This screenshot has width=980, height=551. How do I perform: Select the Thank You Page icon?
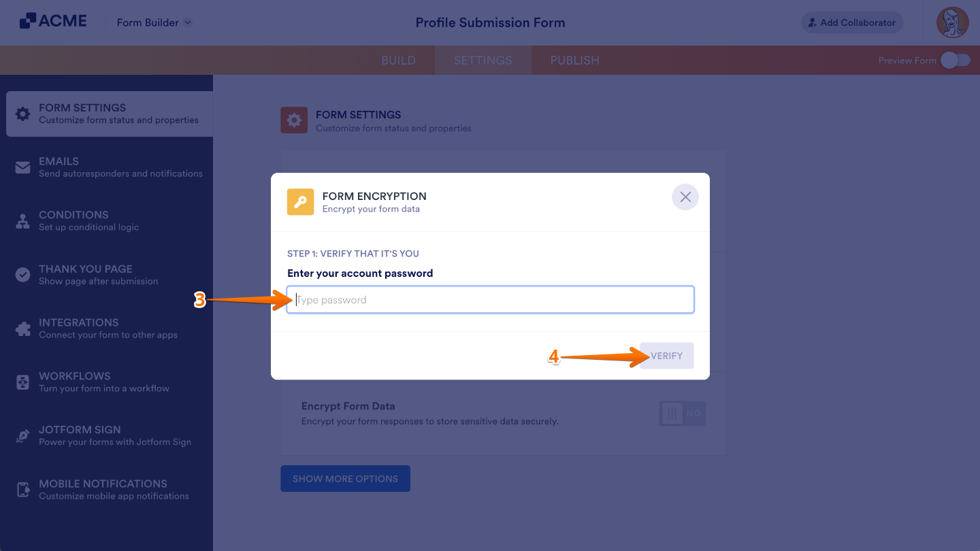pyautogui.click(x=24, y=274)
